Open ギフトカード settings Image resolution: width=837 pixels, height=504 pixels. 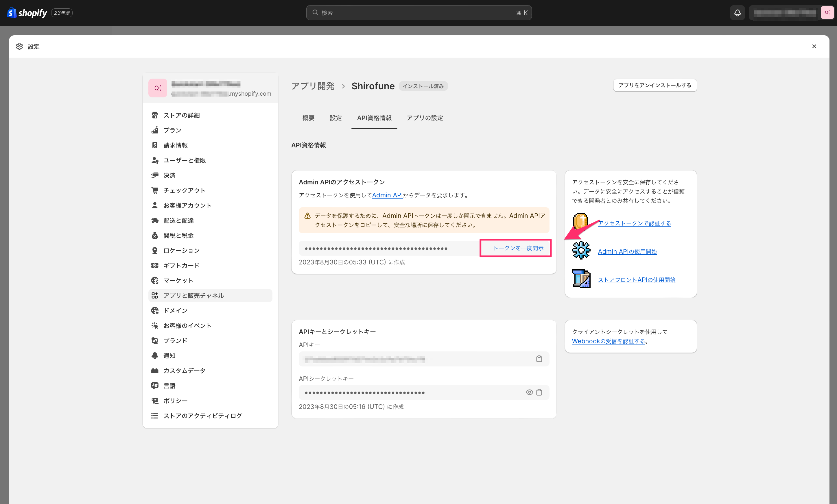coord(210,265)
